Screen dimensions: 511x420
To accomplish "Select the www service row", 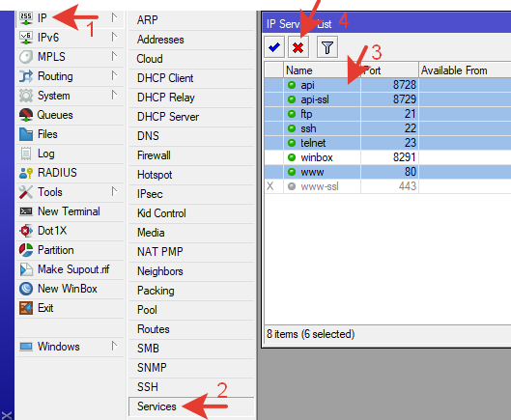I will (x=387, y=172).
